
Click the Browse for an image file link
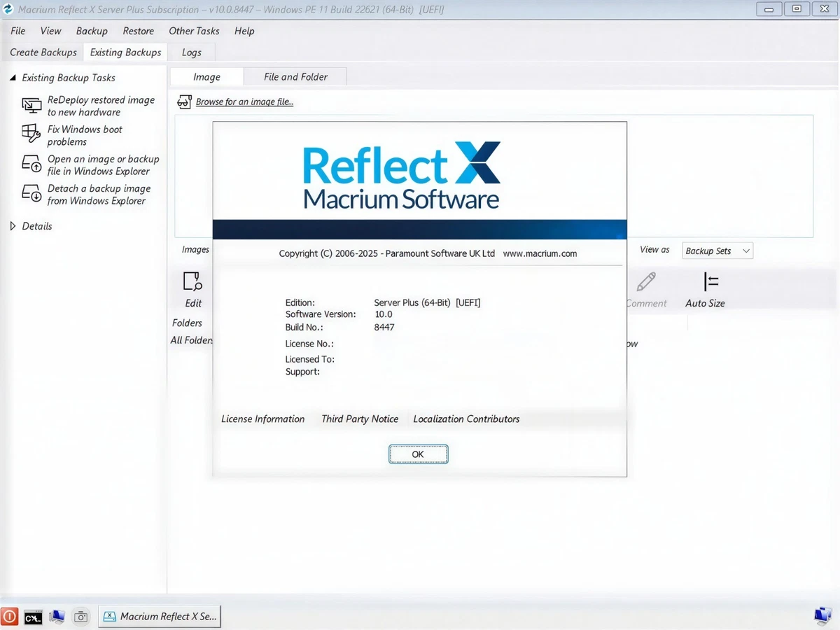point(244,102)
